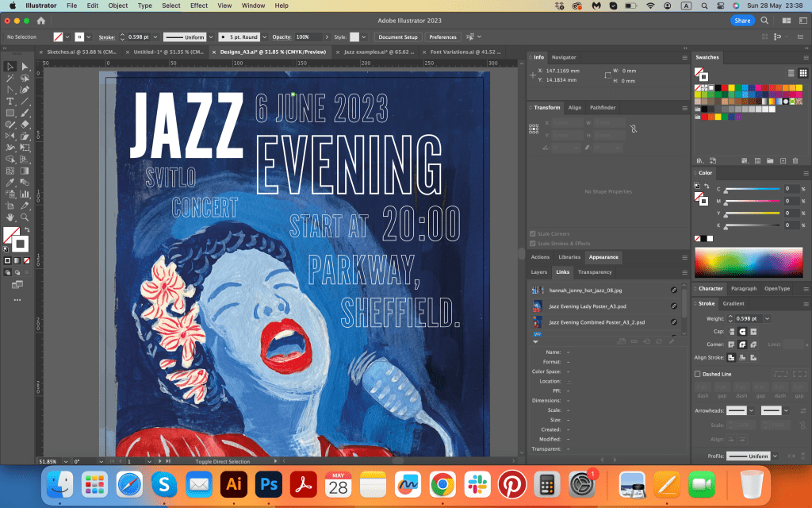Click delete swatch trash icon
This screenshot has width=812, height=508.
pos(794,161)
